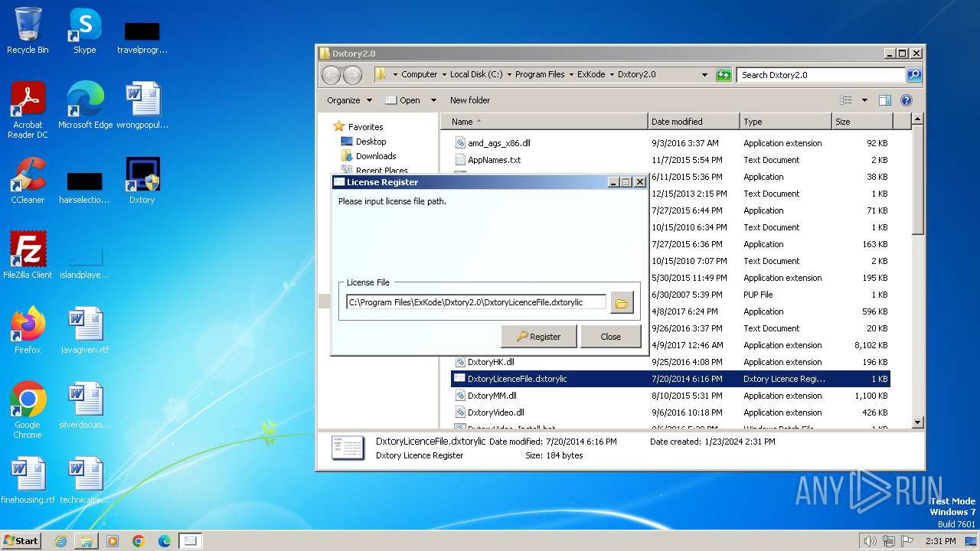
Task: Click the Register button
Action: 538,337
